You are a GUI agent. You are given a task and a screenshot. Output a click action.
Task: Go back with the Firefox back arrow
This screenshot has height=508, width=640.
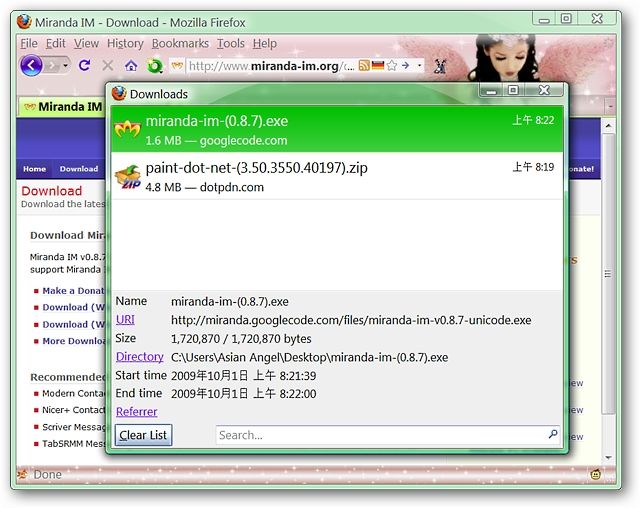(x=31, y=65)
